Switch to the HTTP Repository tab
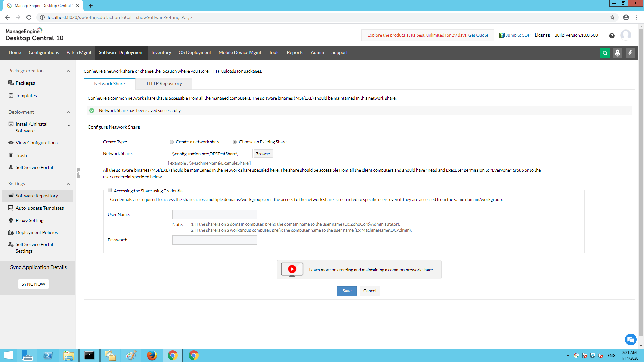644x362 pixels. click(x=164, y=83)
